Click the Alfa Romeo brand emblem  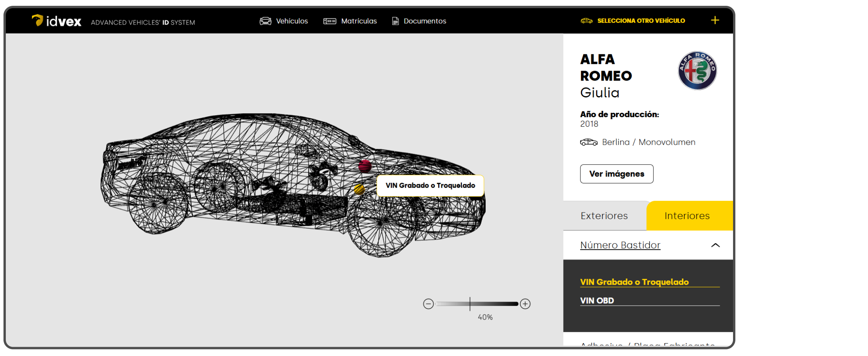point(697,71)
